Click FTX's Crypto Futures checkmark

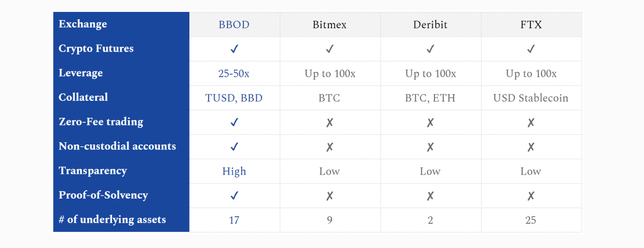[531, 49]
